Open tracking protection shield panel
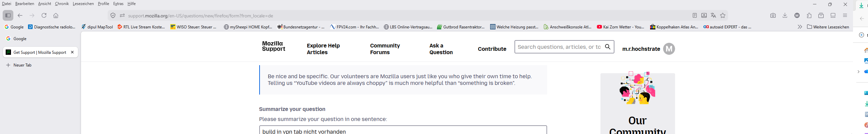Screen dimensions: 868x134 (113, 15)
